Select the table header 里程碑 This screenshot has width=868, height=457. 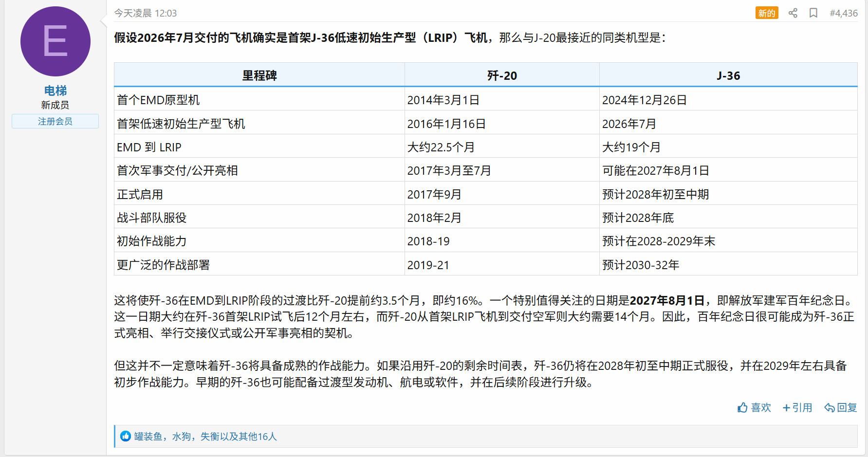tap(259, 75)
